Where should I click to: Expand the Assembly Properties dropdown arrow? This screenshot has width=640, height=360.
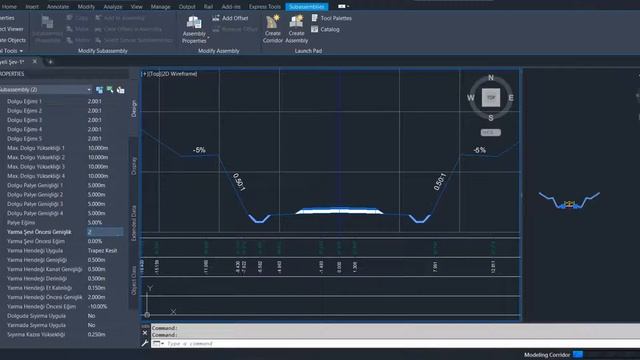[209, 38]
